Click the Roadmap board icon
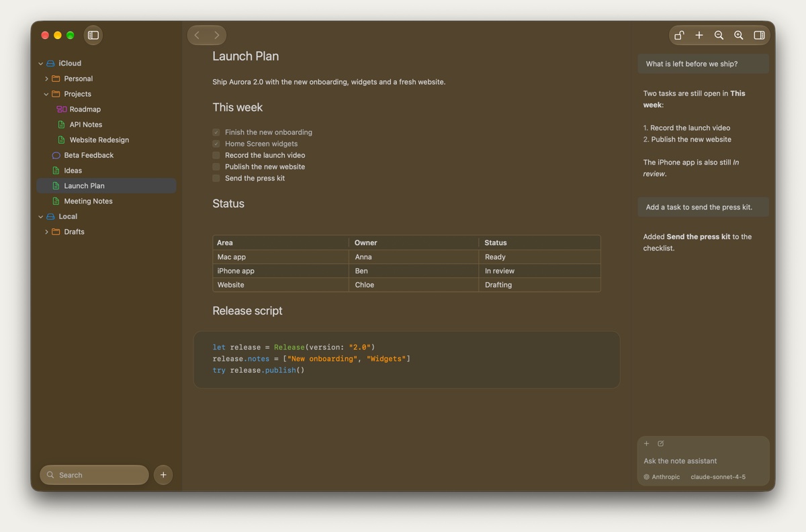Viewport: 806px width, 532px height. (x=62, y=109)
